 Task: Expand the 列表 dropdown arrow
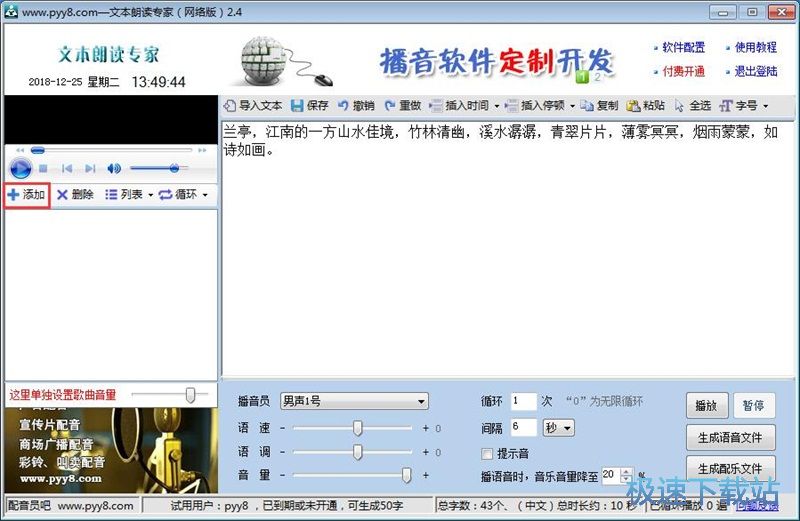tap(151, 195)
